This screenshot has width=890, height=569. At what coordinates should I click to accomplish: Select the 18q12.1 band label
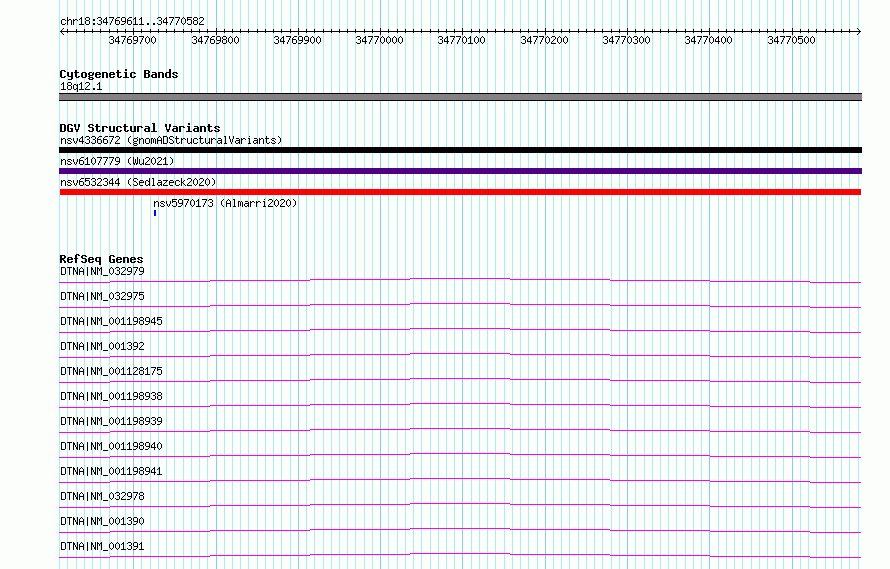81,86
